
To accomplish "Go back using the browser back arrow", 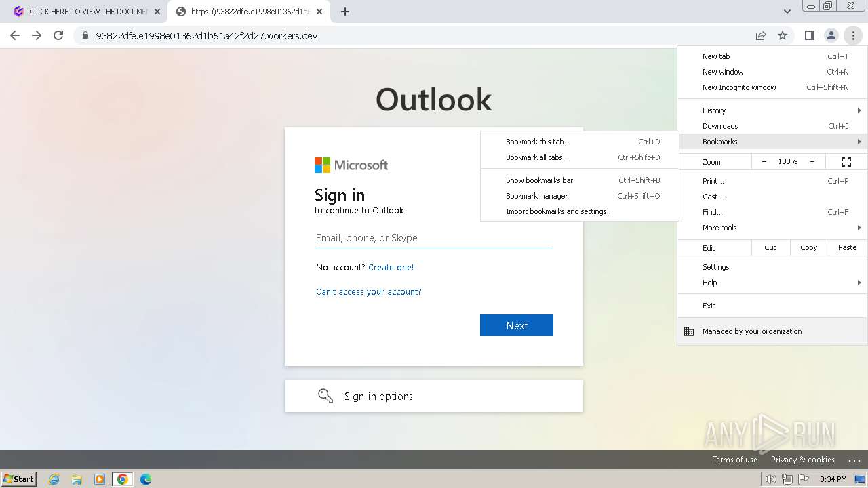I will click(15, 35).
